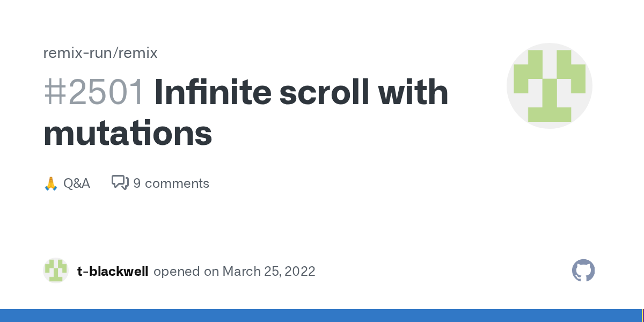The image size is (644, 322).
Task: Open the small avatar beside t-blackwell
Action: coord(56,270)
